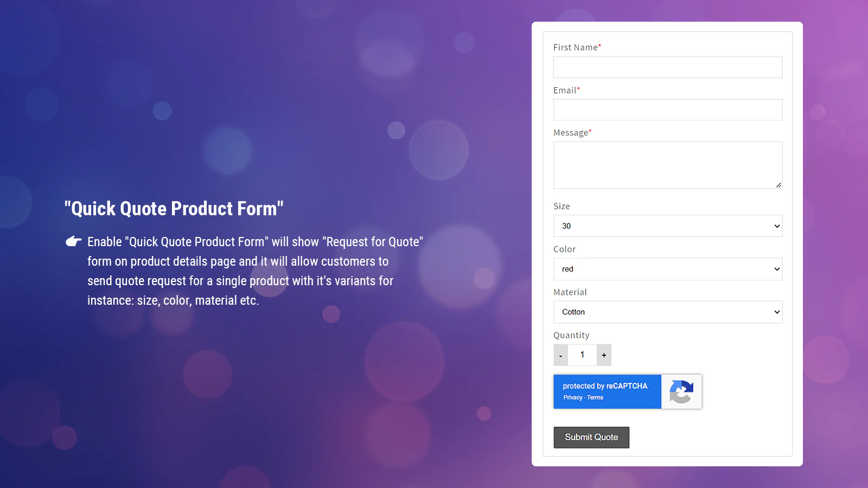The height and width of the screenshot is (488, 868).
Task: Increase quantity with the plus button
Action: [x=604, y=355]
